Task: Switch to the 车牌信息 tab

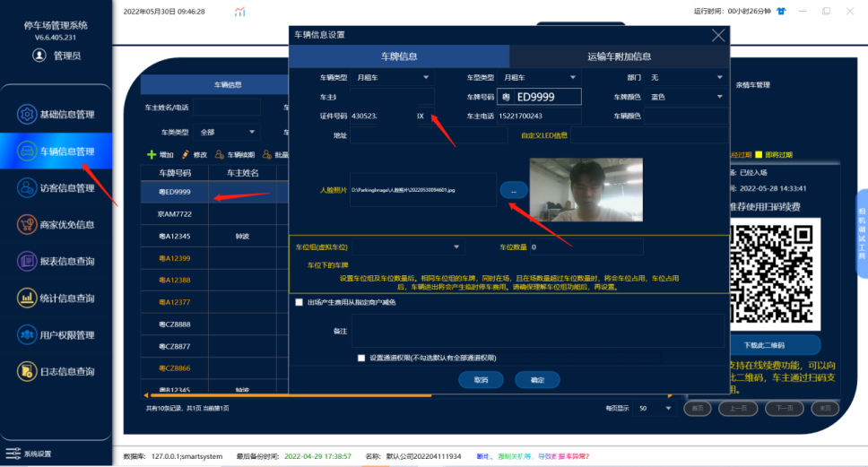Action: pos(399,56)
